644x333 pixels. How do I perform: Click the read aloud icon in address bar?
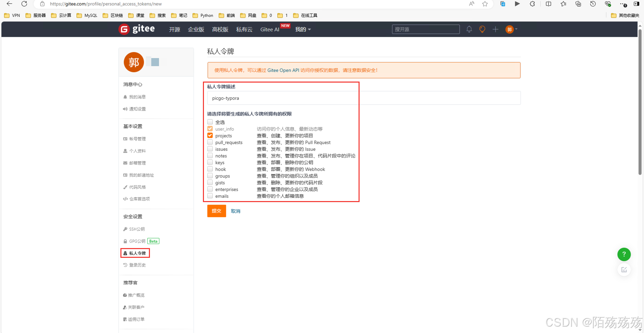click(472, 4)
